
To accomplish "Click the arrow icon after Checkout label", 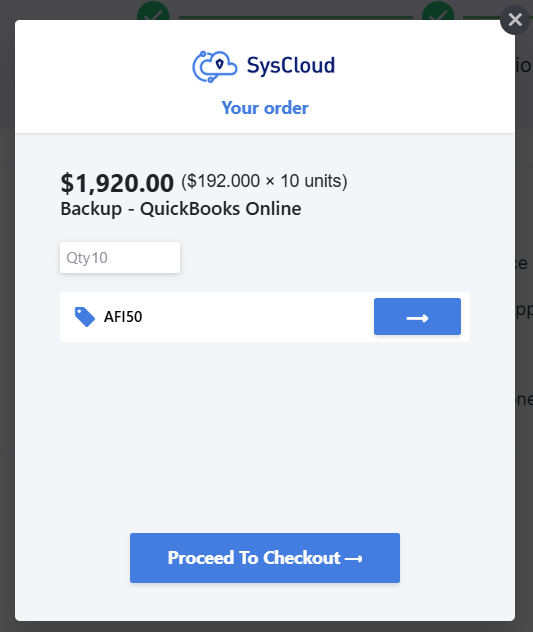I will (x=354, y=559).
